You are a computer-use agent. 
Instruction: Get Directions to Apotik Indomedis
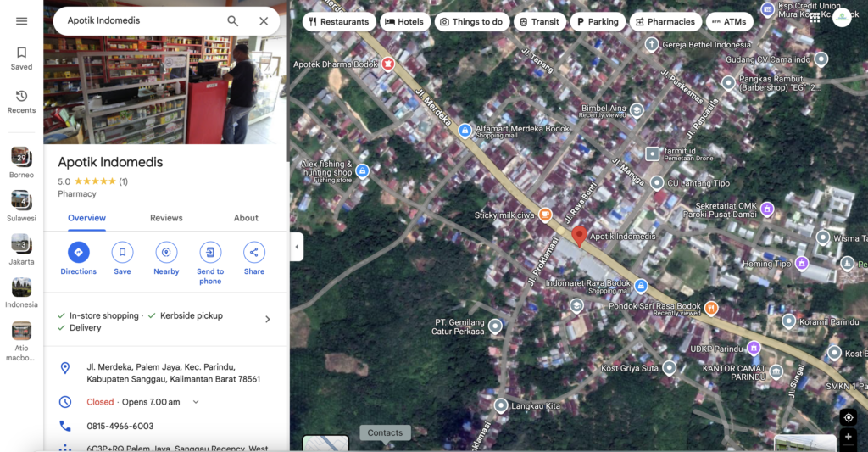(78, 252)
